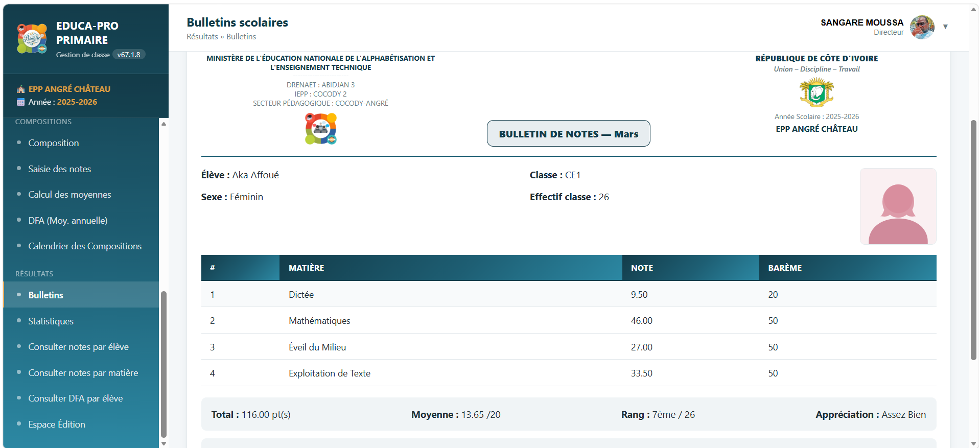Click the Résultats breadcrumb link

point(202,37)
